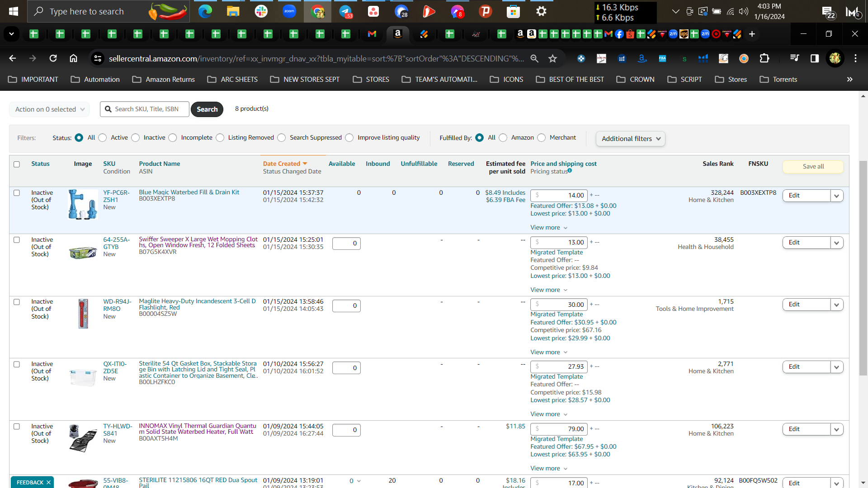Viewport: 868px width, 488px height.
Task: Check the Maglite Flashlight row checkbox
Action: (17, 302)
